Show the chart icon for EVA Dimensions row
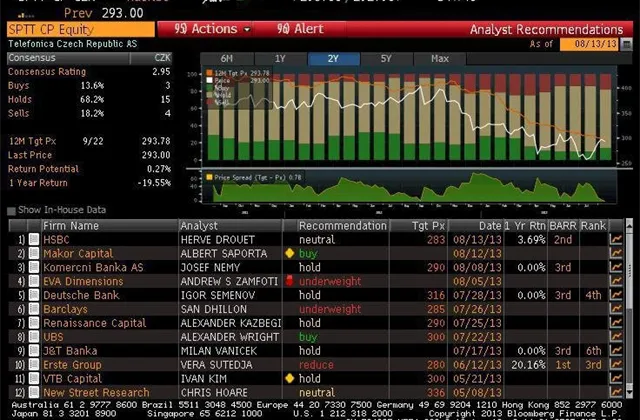 [616, 281]
